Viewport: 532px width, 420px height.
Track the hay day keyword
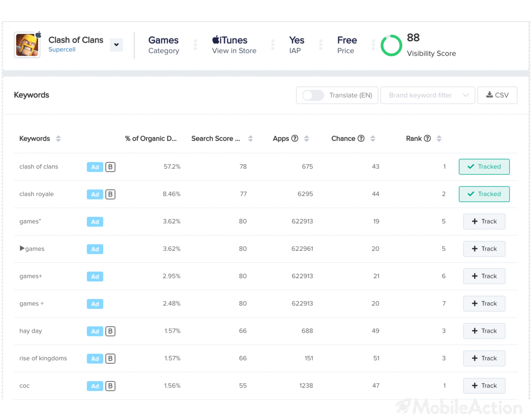click(x=484, y=331)
